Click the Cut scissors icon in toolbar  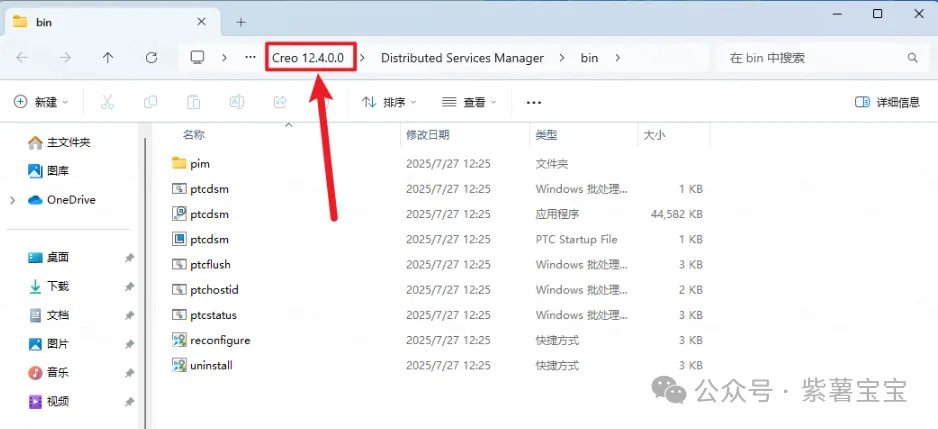(x=107, y=102)
